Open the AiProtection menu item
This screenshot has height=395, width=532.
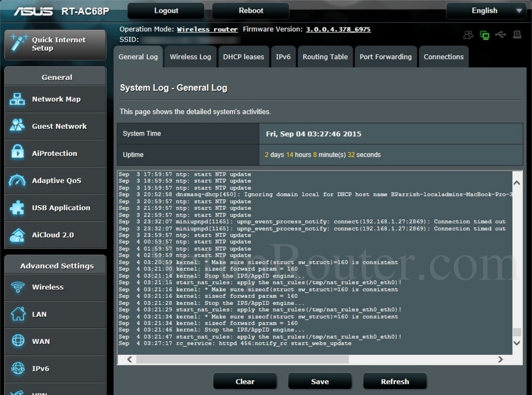(x=55, y=153)
